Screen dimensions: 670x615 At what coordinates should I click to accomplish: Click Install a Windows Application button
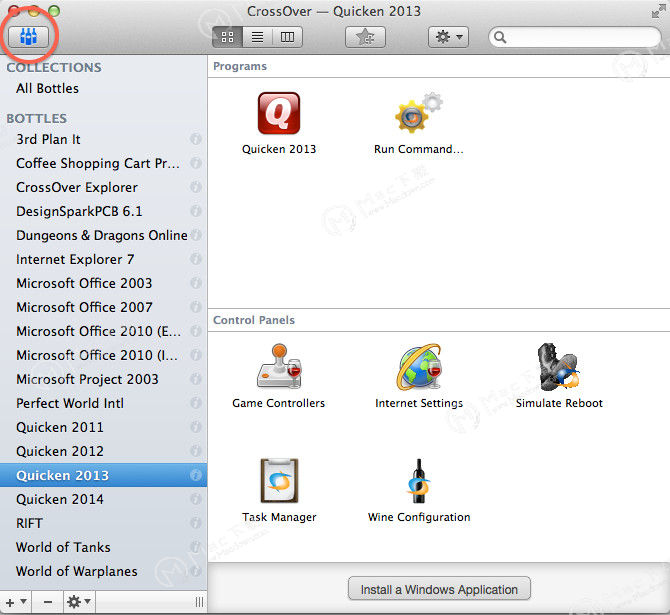[439, 589]
